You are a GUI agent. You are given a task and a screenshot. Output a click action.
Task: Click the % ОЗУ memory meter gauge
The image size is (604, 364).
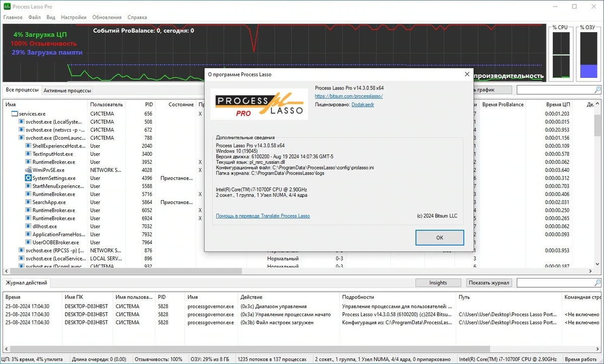pos(588,55)
